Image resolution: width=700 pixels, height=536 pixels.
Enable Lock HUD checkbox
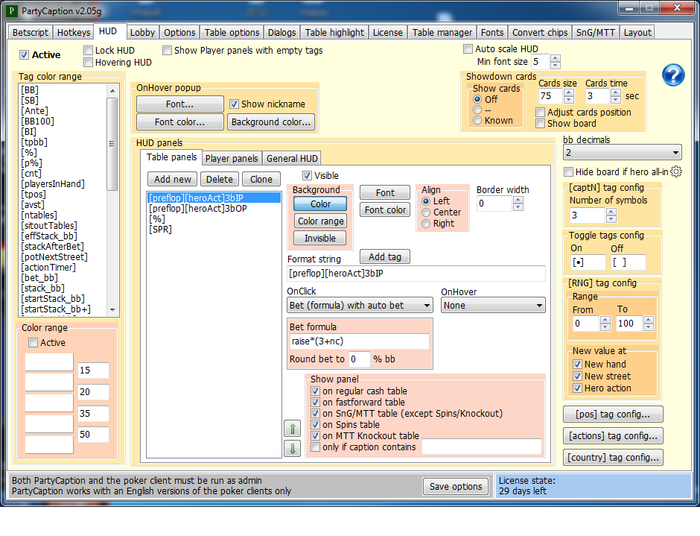pyautogui.click(x=88, y=50)
